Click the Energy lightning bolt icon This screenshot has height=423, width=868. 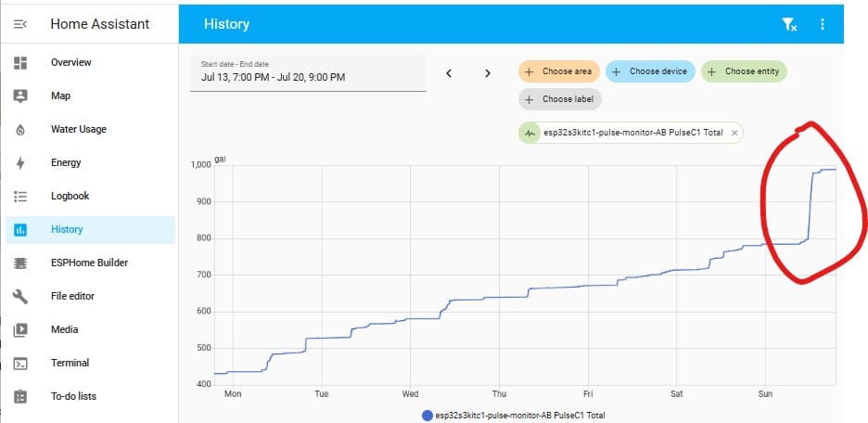[20, 162]
